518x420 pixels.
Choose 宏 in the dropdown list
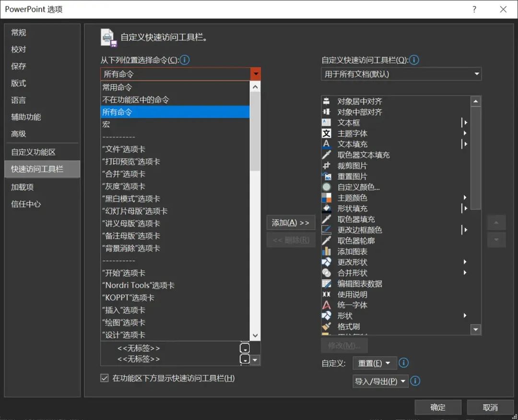pyautogui.click(x=175, y=125)
